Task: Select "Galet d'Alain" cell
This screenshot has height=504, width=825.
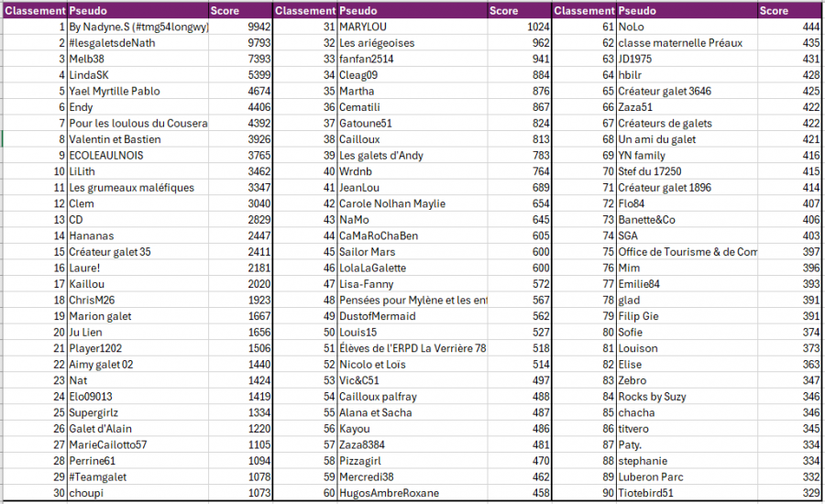Action: coord(137,429)
